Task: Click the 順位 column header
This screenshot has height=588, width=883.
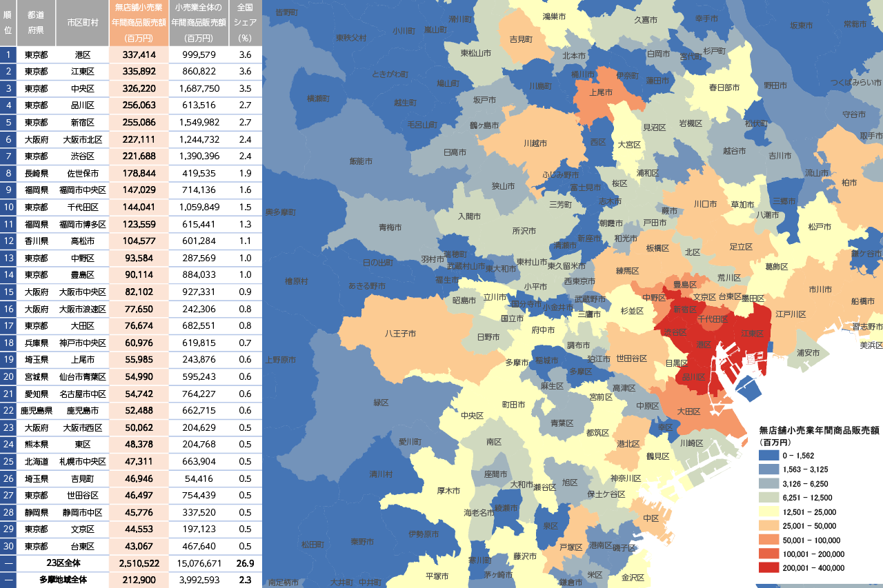Action: [x=8, y=23]
